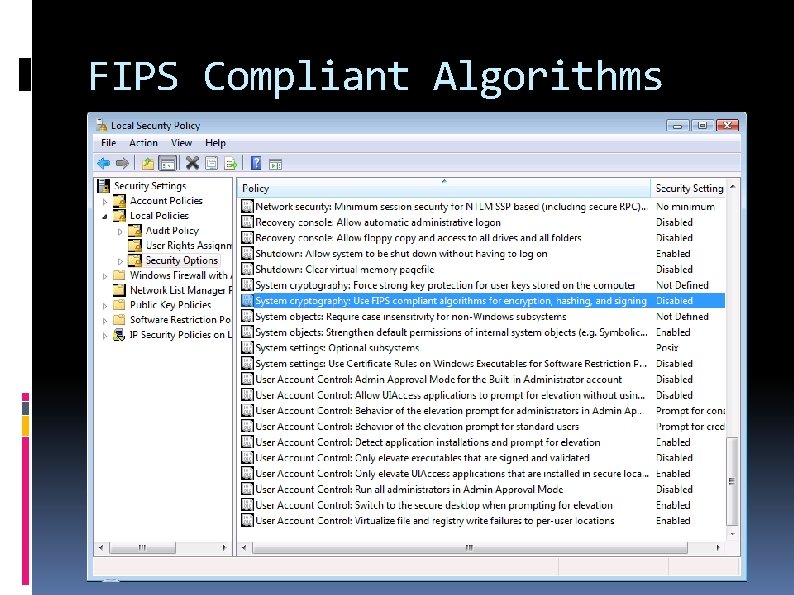Expand the Audit Policy node
Screen dimensions: 794x595
click(x=121, y=231)
